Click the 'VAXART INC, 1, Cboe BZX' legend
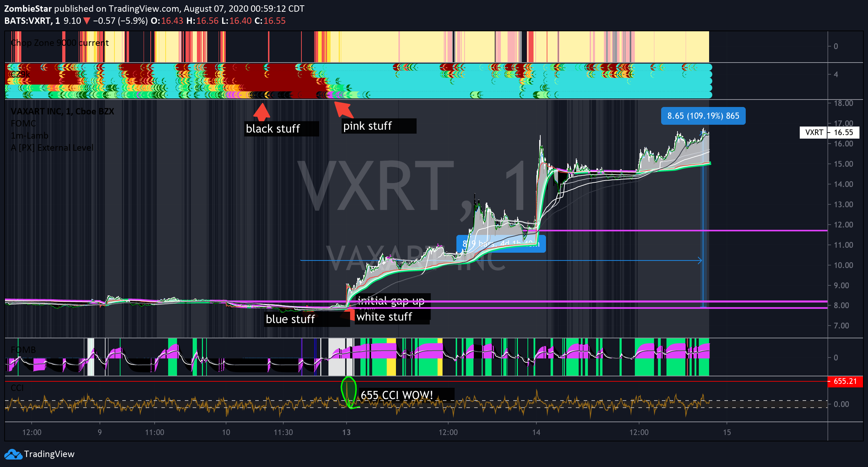The width and height of the screenshot is (868, 467). tap(62, 112)
